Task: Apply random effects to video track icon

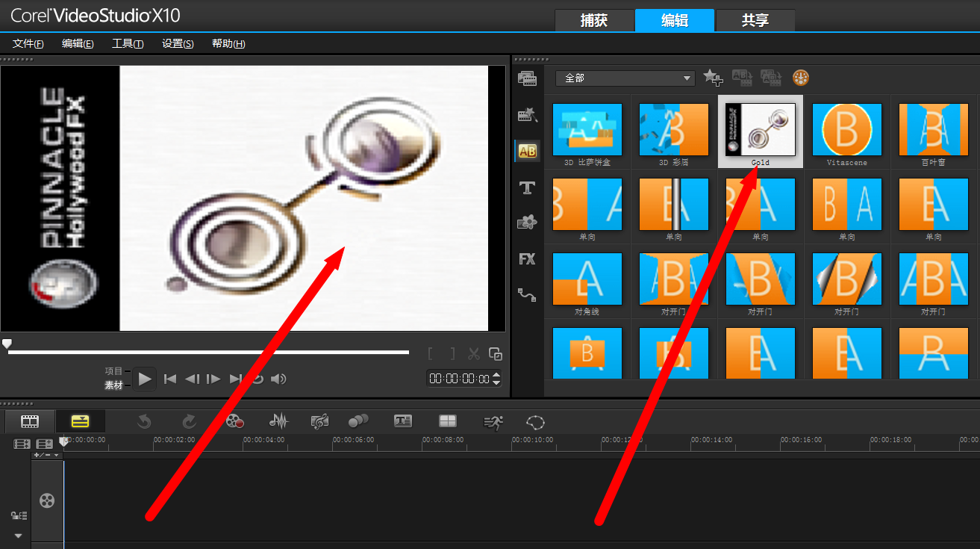Action: click(771, 77)
